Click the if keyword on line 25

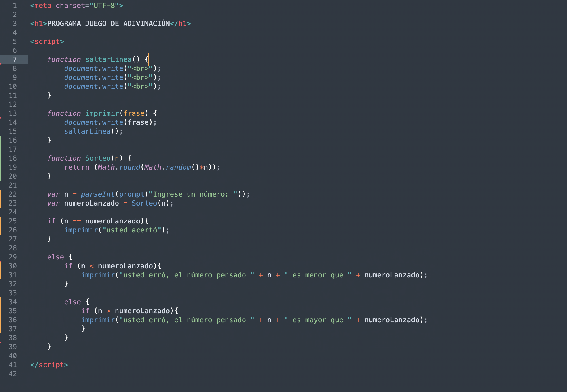[51, 221]
